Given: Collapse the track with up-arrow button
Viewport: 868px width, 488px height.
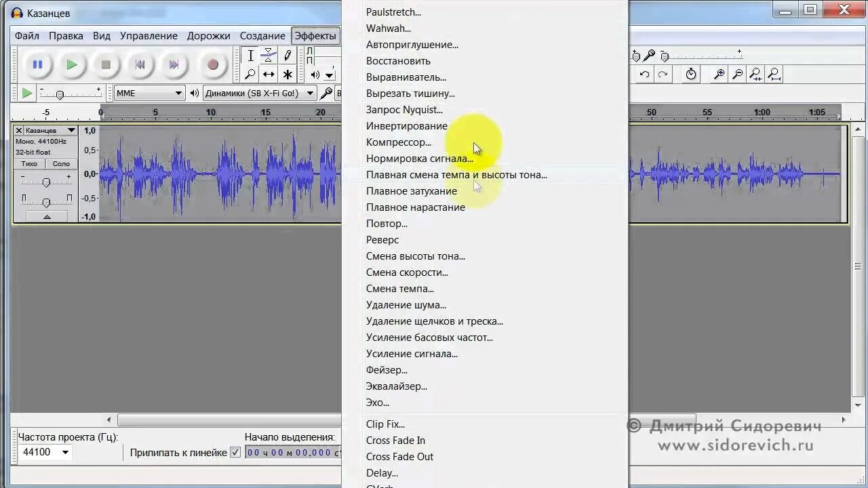Looking at the screenshot, I should [47, 217].
